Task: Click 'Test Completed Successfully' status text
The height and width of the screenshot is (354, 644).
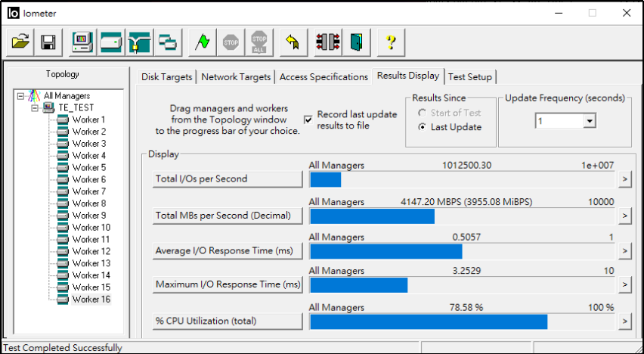Action: (x=63, y=348)
